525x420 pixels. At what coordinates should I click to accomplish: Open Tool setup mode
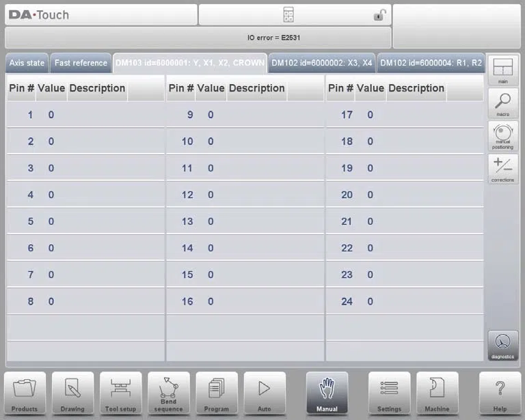(x=120, y=393)
